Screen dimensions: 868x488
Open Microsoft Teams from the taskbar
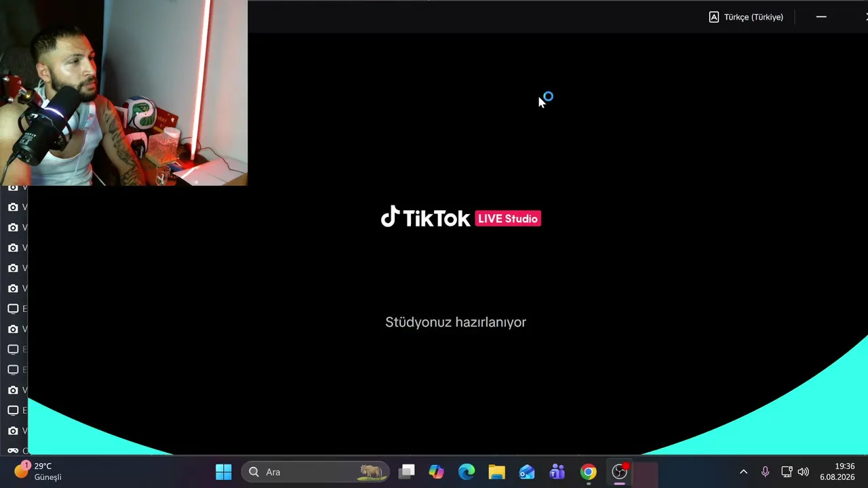557,472
